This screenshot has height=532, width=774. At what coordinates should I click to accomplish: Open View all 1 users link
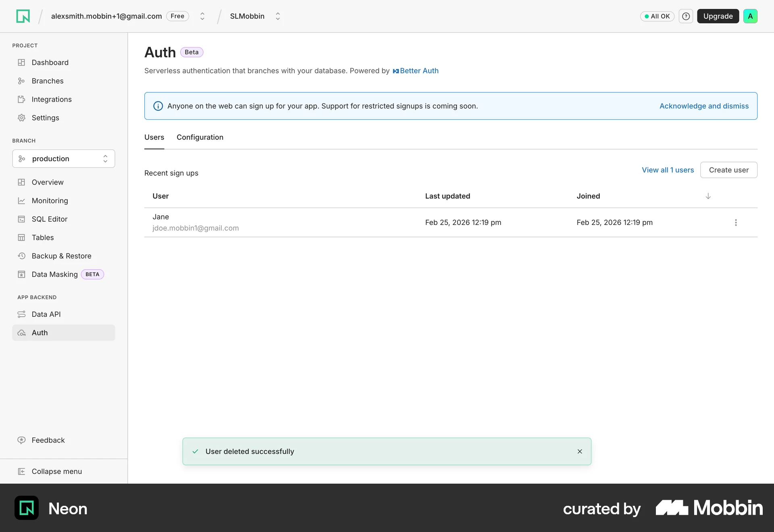pos(668,170)
